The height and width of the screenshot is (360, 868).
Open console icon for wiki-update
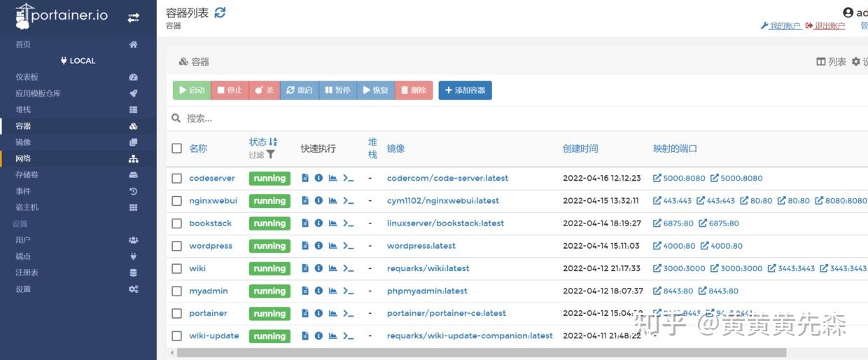pyautogui.click(x=348, y=335)
